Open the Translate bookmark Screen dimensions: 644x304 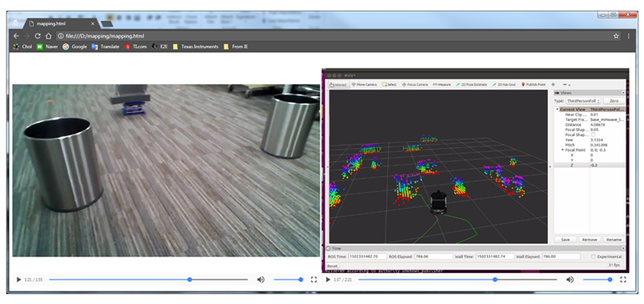tap(105, 47)
